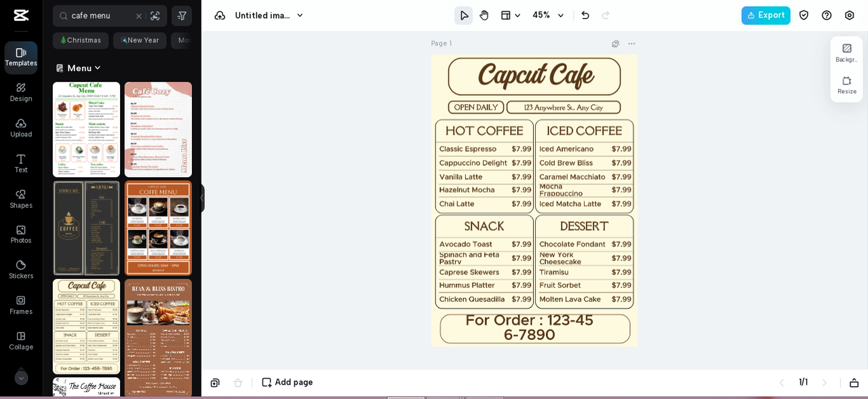Image resolution: width=868 pixels, height=399 pixels.
Task: Select the pointer Select tool
Action: click(x=463, y=16)
